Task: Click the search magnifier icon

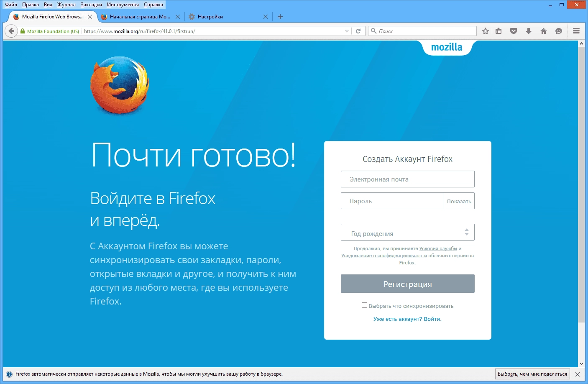Action: click(373, 31)
